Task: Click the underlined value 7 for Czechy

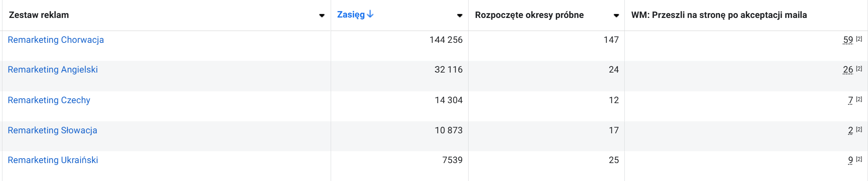Action: [x=851, y=100]
